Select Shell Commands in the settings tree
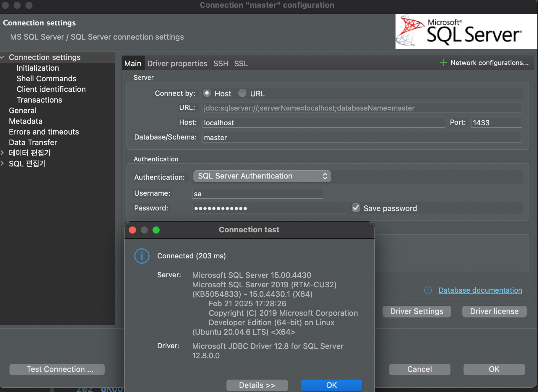The width and height of the screenshot is (538, 392). [46, 79]
